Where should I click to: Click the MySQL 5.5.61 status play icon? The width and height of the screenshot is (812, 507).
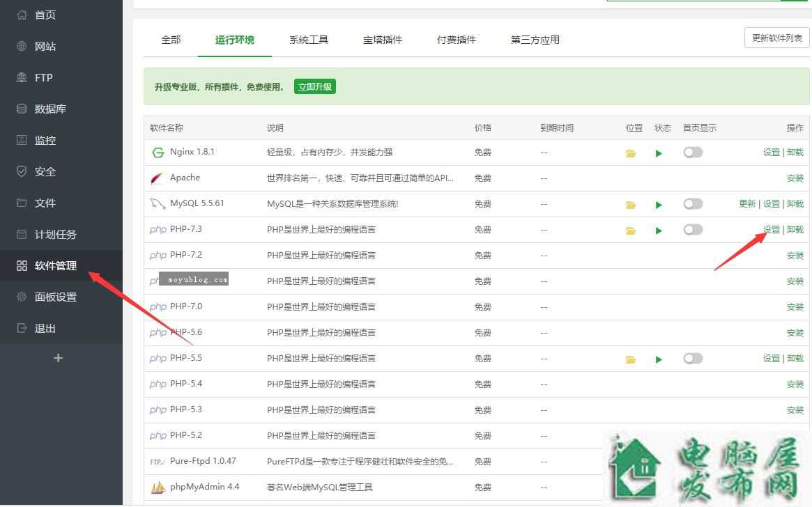659,205
